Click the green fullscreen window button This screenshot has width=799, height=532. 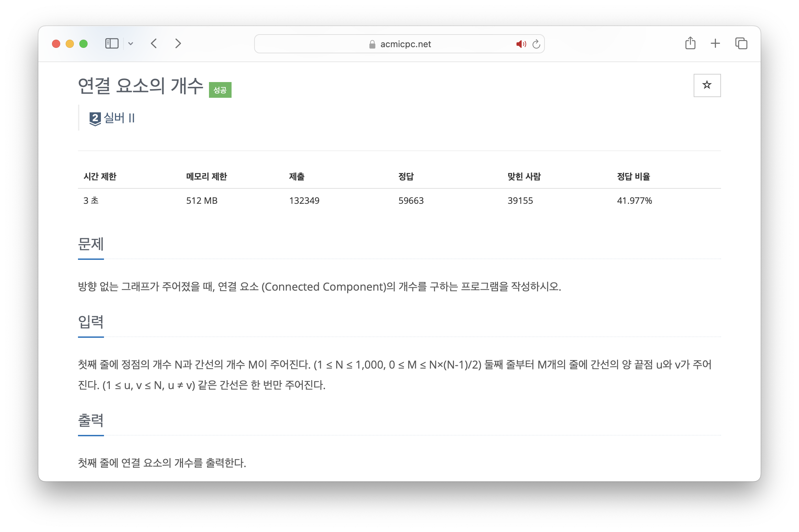83,44
